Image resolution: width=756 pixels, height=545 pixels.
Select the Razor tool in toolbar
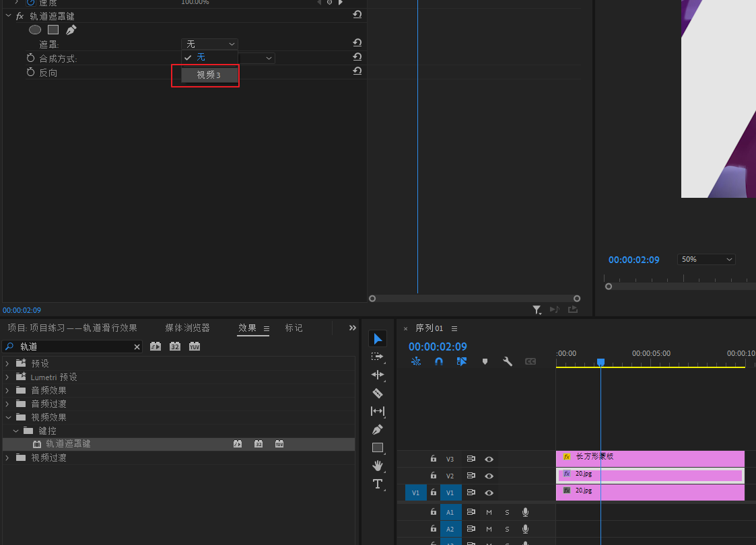378,393
